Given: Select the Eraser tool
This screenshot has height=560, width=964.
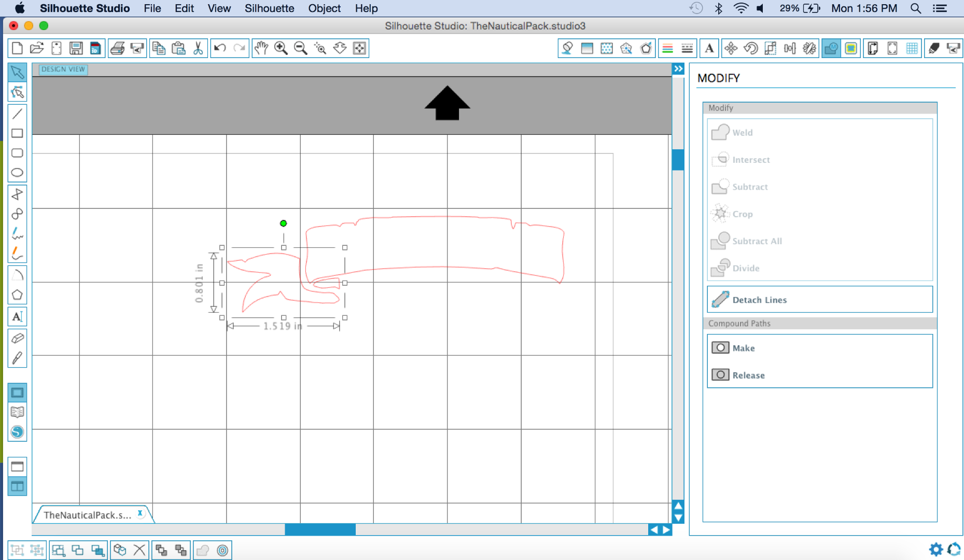Looking at the screenshot, I should [17, 339].
